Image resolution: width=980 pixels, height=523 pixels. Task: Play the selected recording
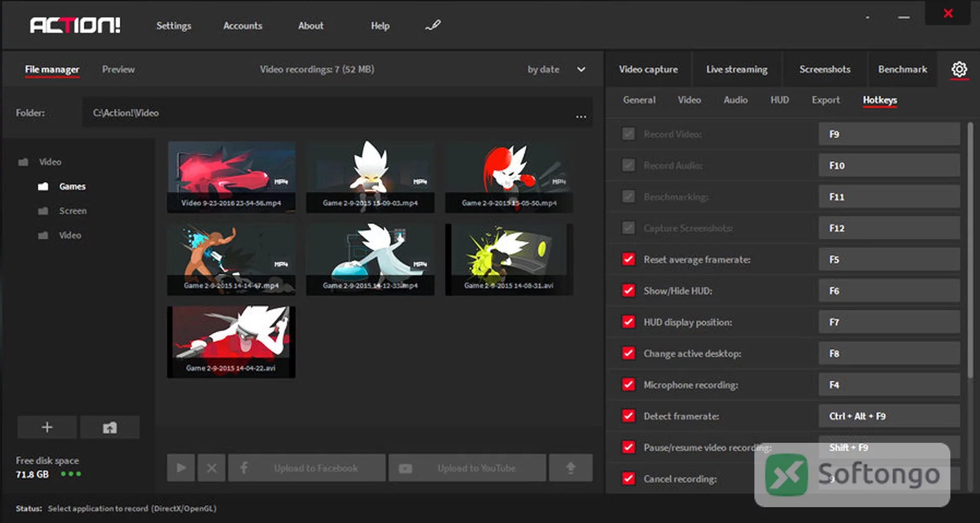[x=181, y=468]
